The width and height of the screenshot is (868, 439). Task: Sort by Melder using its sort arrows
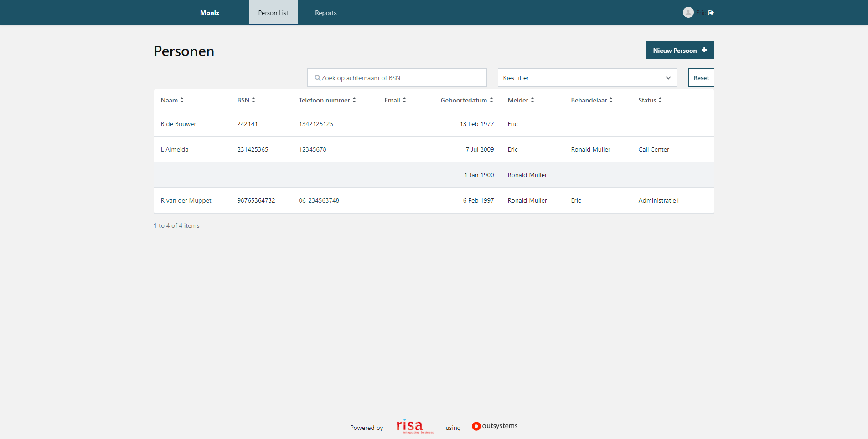532,100
